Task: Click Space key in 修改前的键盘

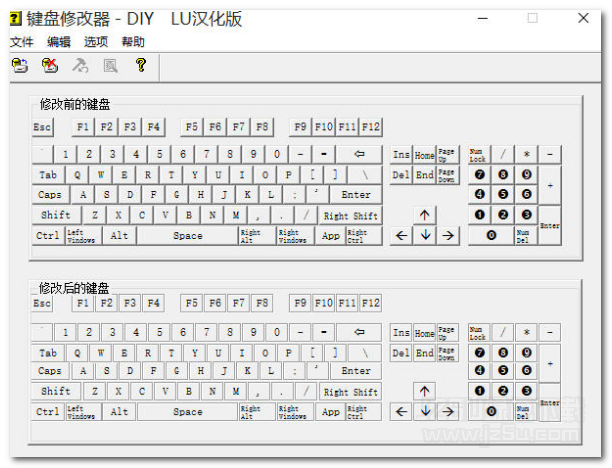Action: (188, 236)
